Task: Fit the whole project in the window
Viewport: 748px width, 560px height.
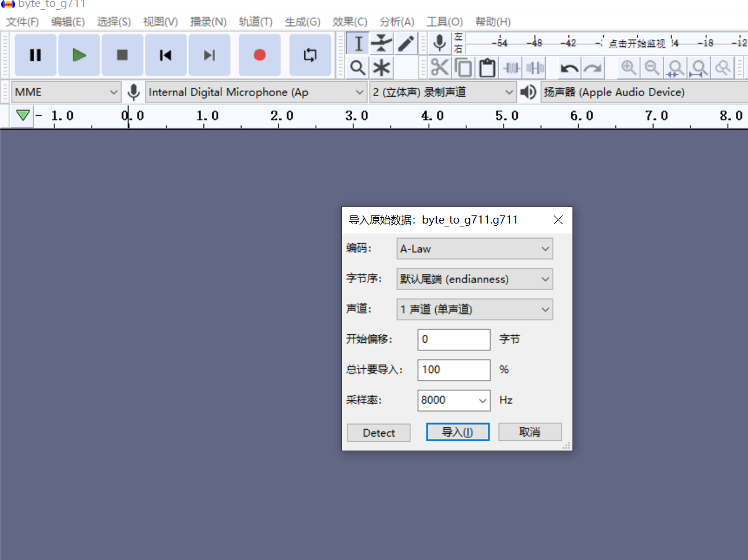Action: tap(699, 68)
